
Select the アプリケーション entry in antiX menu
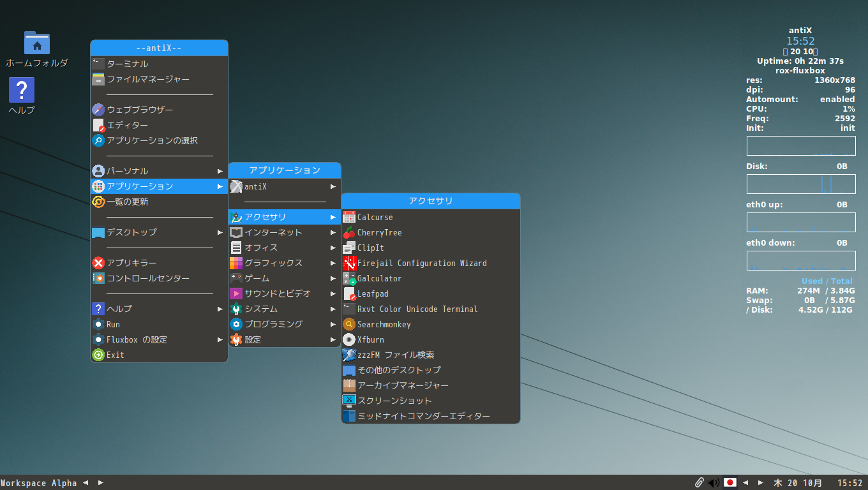pos(159,186)
